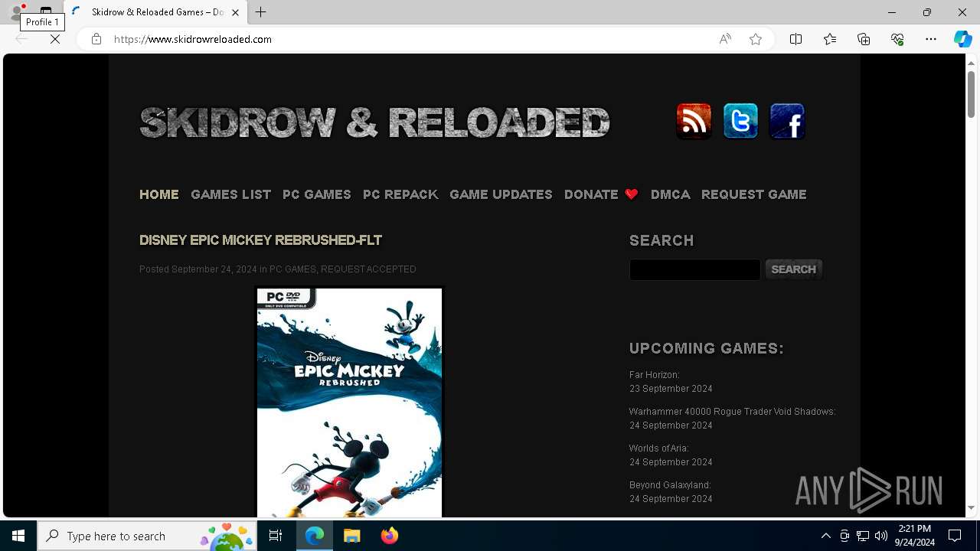Open Disney Epic Mickey Rebrushed-FLT post title

pos(260,240)
